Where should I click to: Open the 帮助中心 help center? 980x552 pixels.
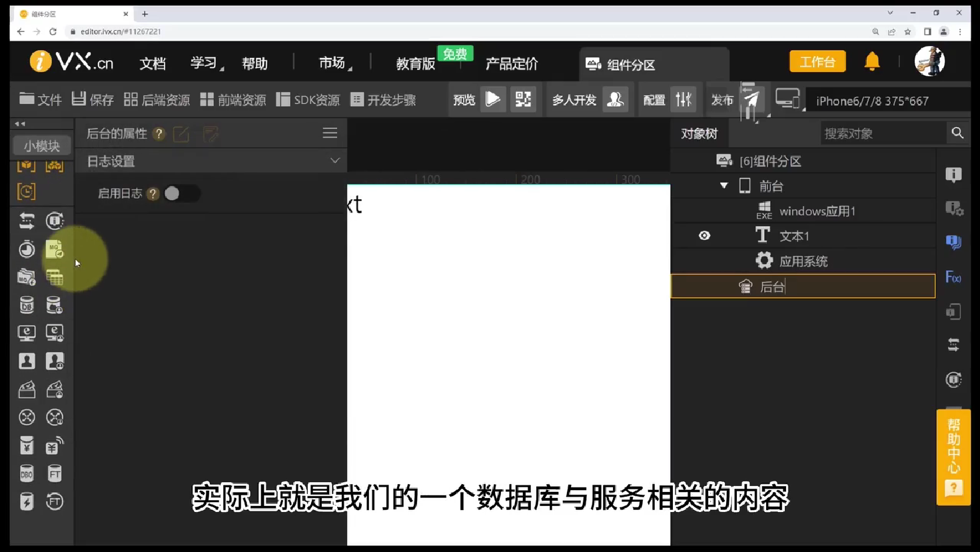coord(953,457)
